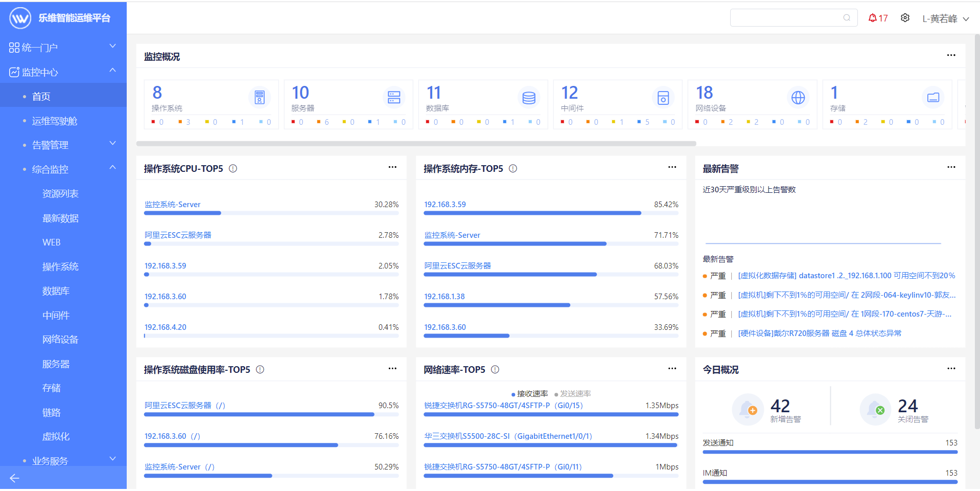
Task: Open 192.168.4.20 link in CPU panel
Action: (165, 327)
